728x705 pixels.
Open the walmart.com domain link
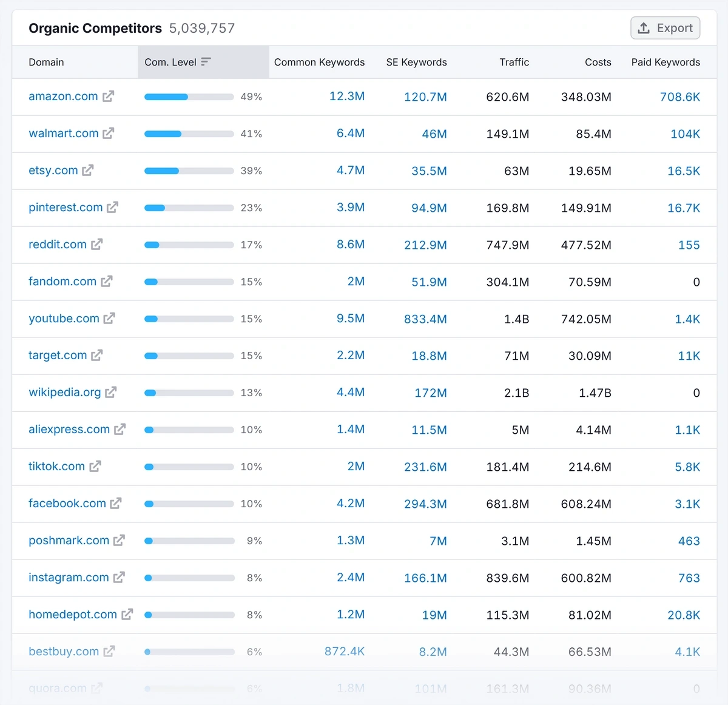pos(64,133)
